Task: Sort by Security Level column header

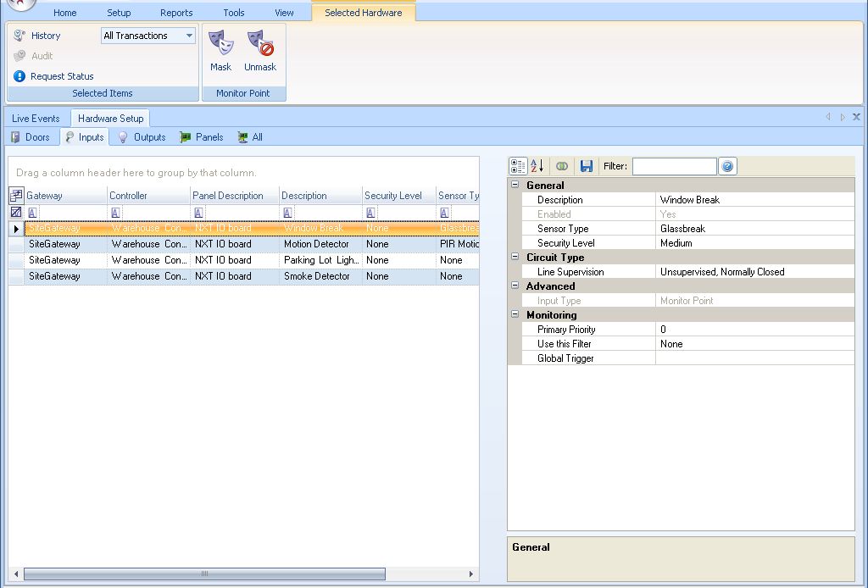Action: pyautogui.click(x=399, y=195)
